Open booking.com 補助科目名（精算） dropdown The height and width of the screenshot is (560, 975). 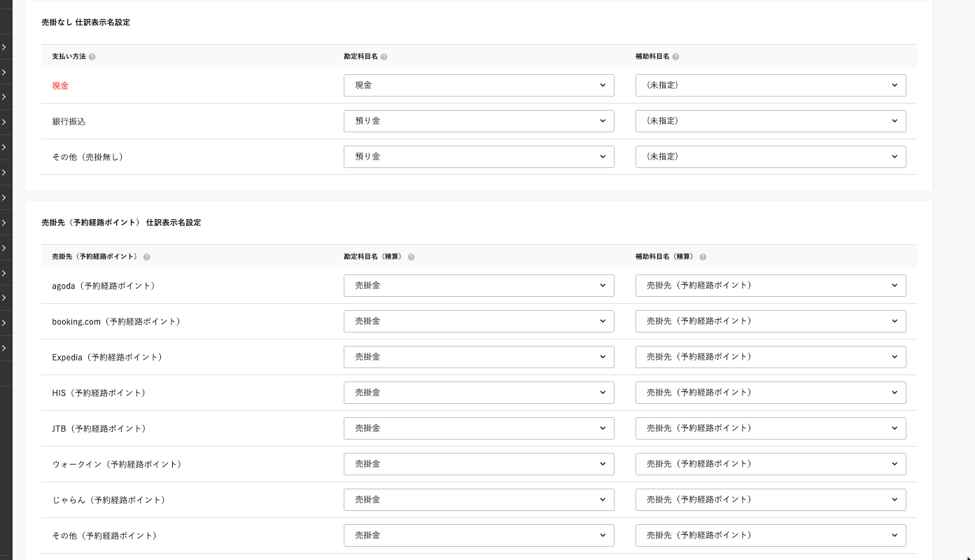(x=770, y=321)
